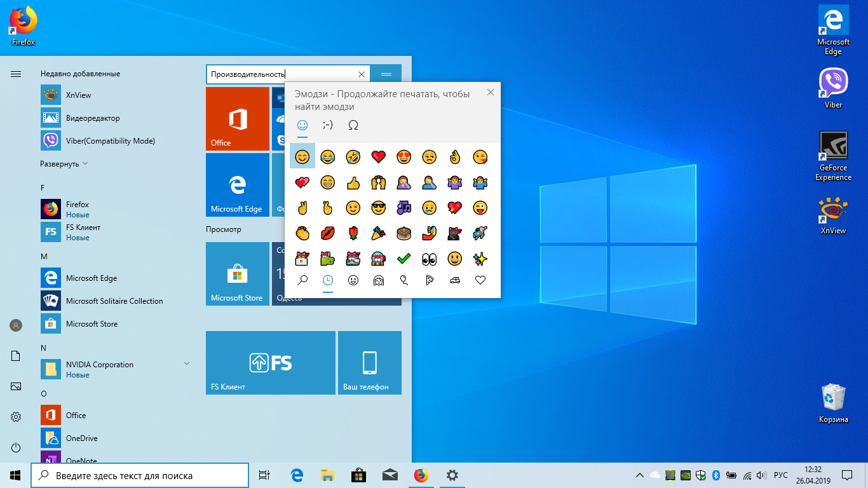Click the taskbar search box
Viewport: 868px width, 488px height.
140,475
